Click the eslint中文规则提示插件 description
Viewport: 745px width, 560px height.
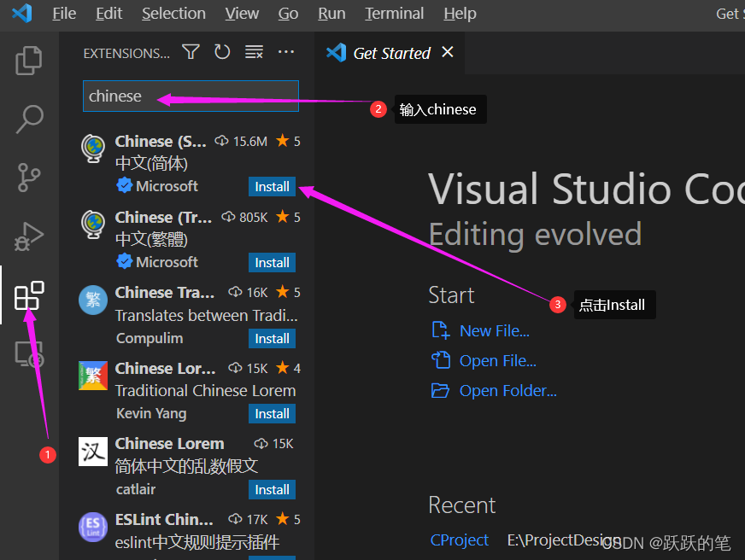click(197, 542)
